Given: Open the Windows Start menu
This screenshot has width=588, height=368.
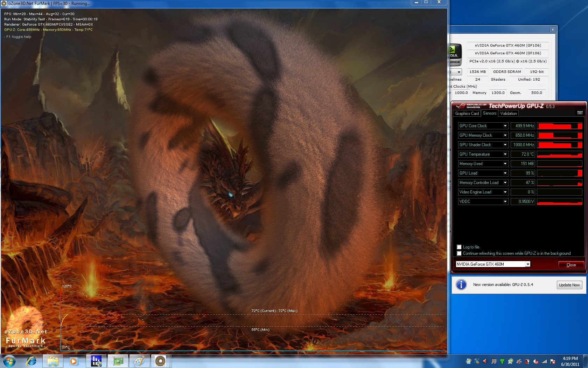Looking at the screenshot, I should tap(9, 361).
